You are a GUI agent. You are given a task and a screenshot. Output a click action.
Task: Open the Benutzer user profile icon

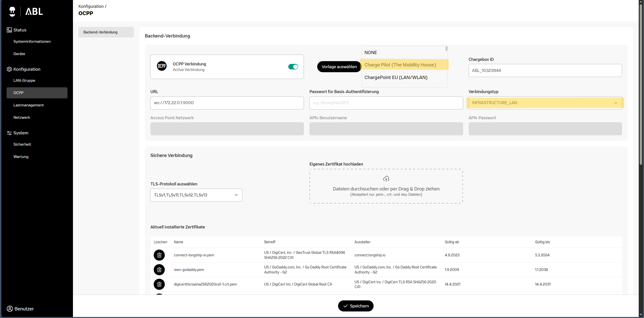pyautogui.click(x=10, y=309)
